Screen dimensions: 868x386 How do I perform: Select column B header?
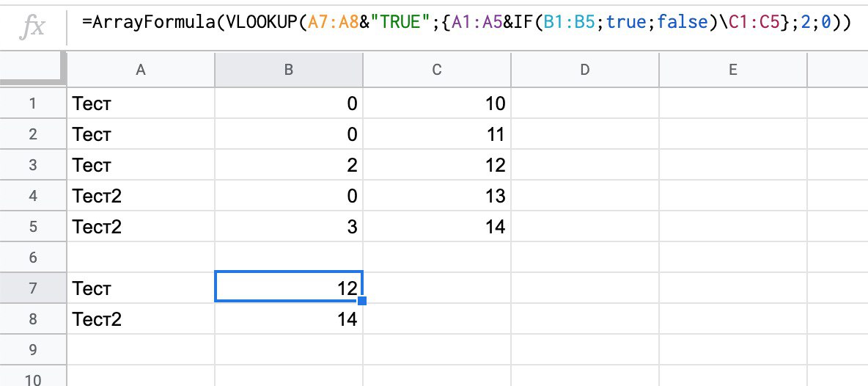tap(289, 70)
